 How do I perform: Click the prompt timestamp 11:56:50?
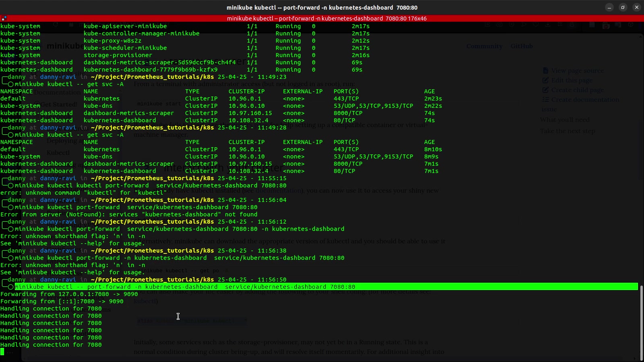point(272,280)
